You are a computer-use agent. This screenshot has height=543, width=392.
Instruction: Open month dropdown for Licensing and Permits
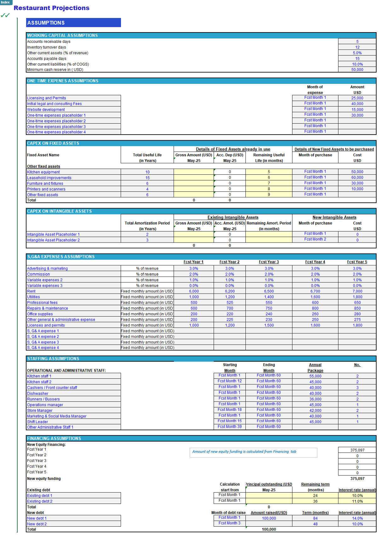[x=315, y=98]
